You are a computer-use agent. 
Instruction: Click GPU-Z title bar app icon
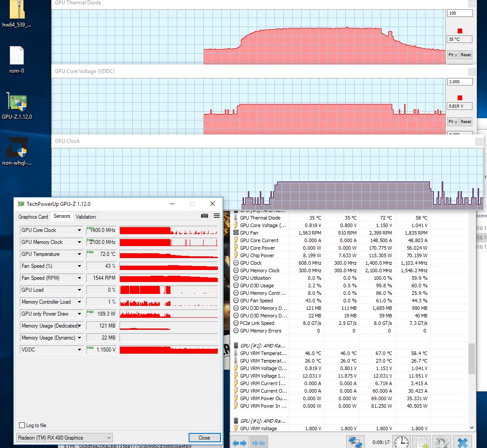[21, 204]
